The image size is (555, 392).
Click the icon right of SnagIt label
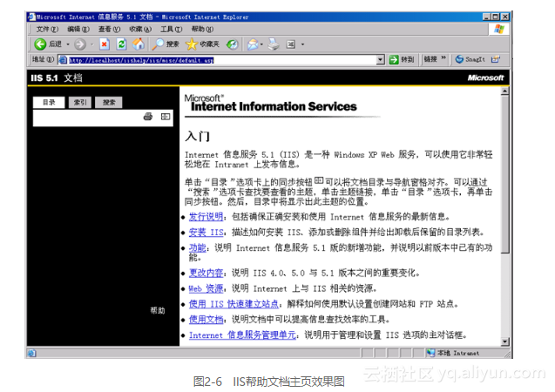(496, 59)
